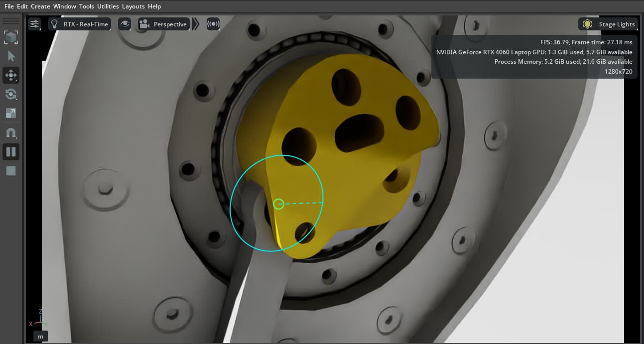Open the Perspective camera dropdown
The height and width of the screenshot is (344, 644).
pos(163,24)
